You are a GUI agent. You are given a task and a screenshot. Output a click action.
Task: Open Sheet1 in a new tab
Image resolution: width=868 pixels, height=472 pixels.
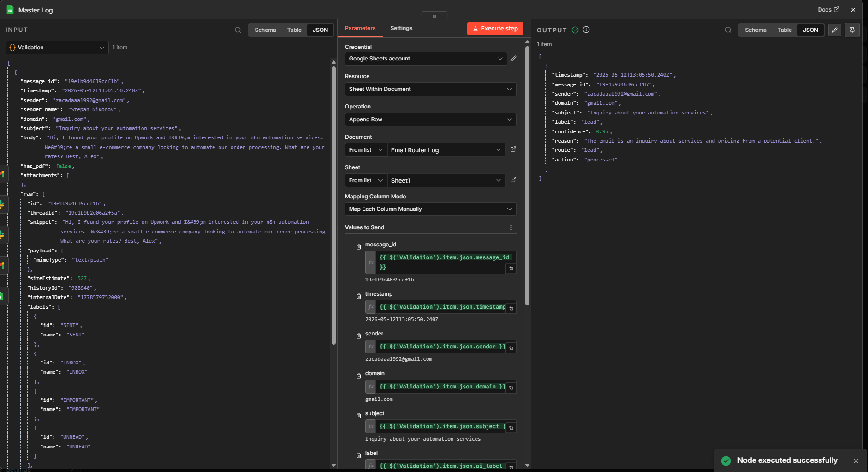pyautogui.click(x=513, y=180)
